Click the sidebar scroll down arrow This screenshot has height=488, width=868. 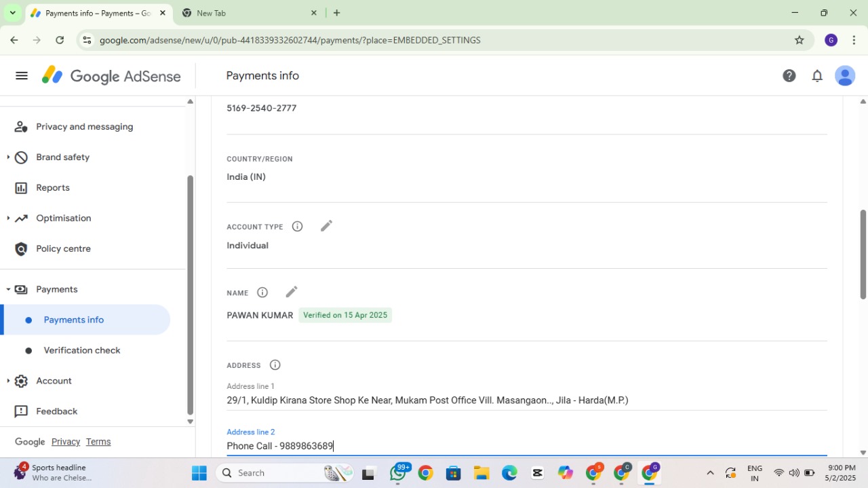click(190, 421)
